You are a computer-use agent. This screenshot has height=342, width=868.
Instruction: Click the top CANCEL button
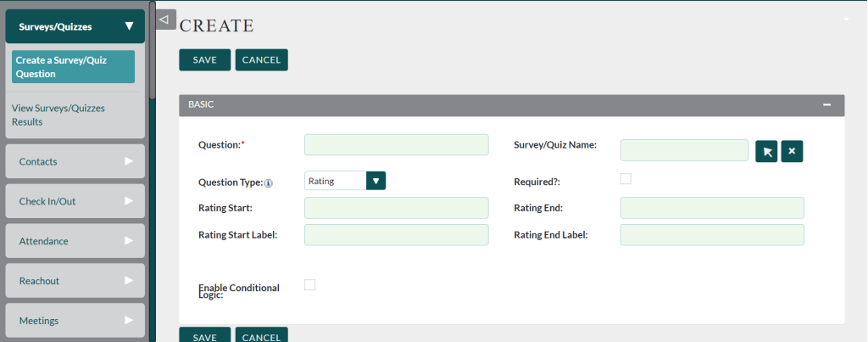tap(262, 59)
